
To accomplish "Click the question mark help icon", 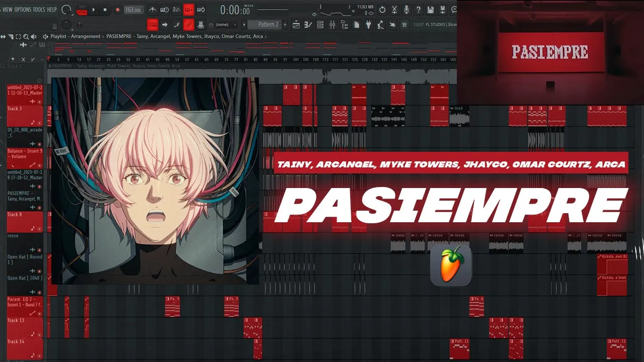I will pyautogui.click(x=419, y=10).
